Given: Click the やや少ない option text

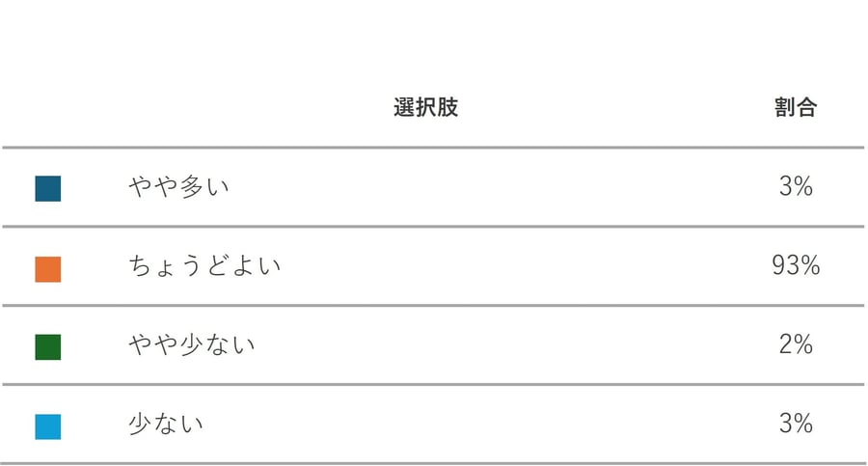Looking at the screenshot, I should (192, 345).
